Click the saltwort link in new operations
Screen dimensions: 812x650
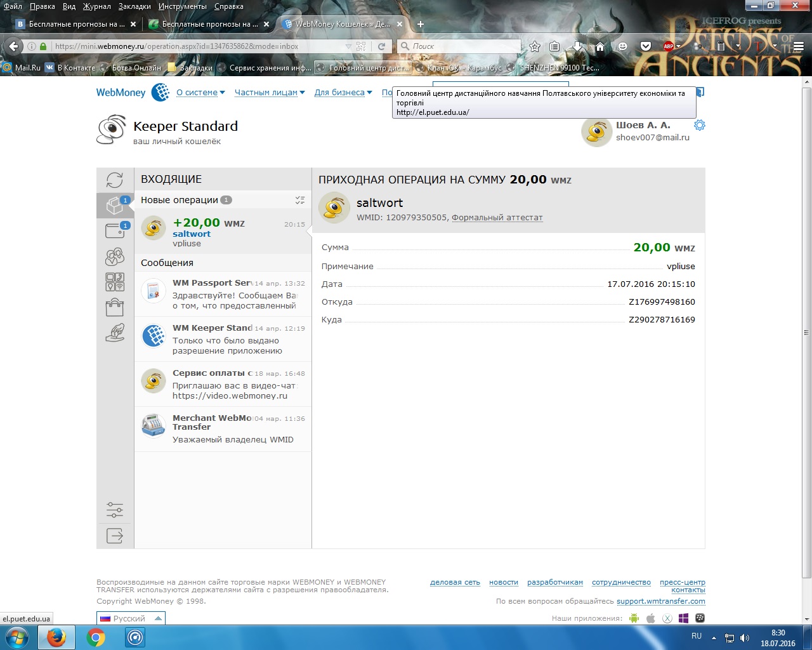point(192,234)
